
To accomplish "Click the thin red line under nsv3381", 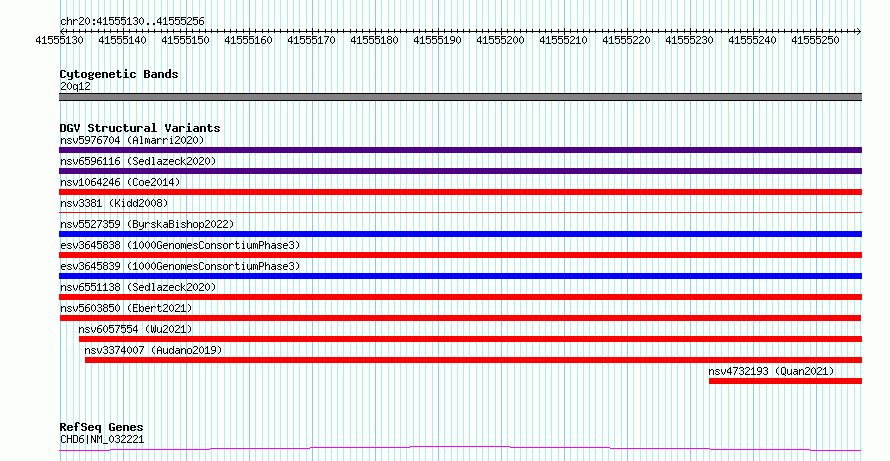I will click(x=460, y=212).
